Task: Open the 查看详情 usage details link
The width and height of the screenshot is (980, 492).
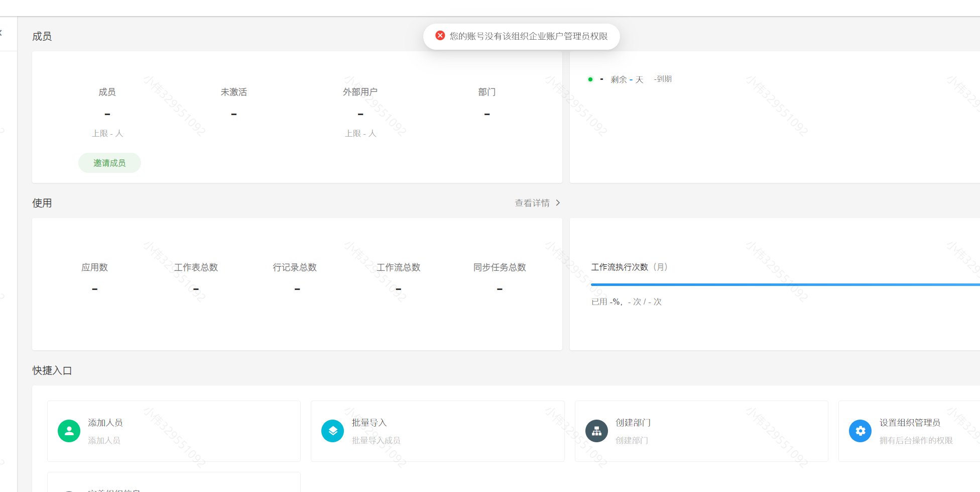Action: [x=532, y=203]
